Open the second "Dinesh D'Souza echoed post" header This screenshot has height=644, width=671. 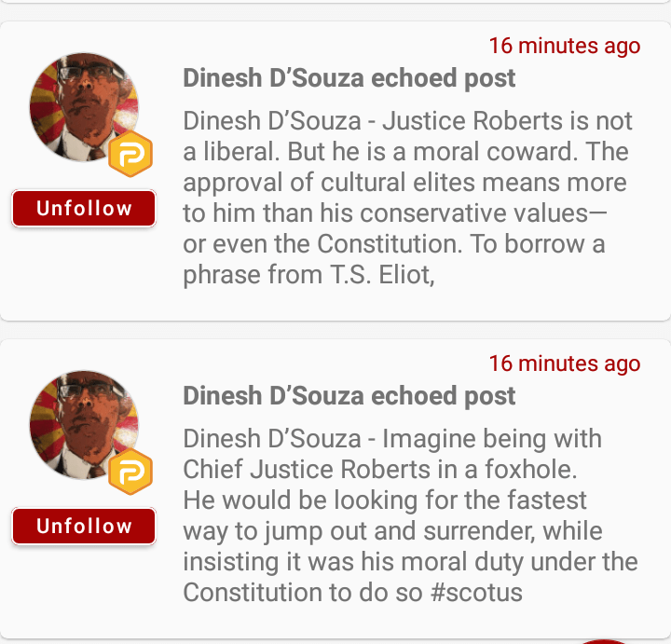(349, 396)
